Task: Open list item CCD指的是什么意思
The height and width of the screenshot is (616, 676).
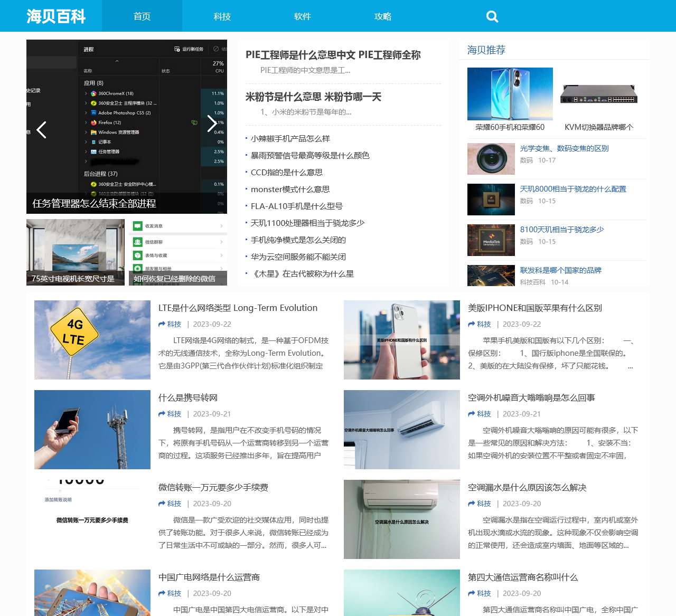Action: (x=287, y=172)
